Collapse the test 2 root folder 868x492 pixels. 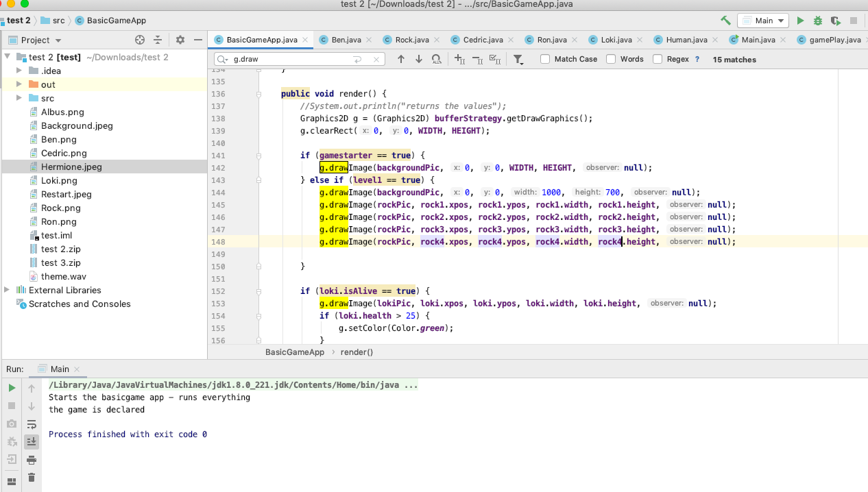coord(8,57)
